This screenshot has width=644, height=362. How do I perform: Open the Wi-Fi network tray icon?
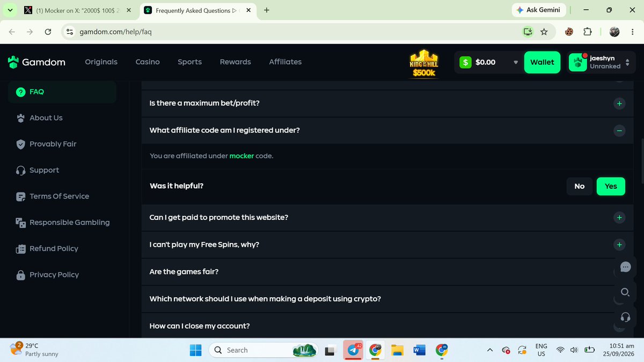point(560,350)
